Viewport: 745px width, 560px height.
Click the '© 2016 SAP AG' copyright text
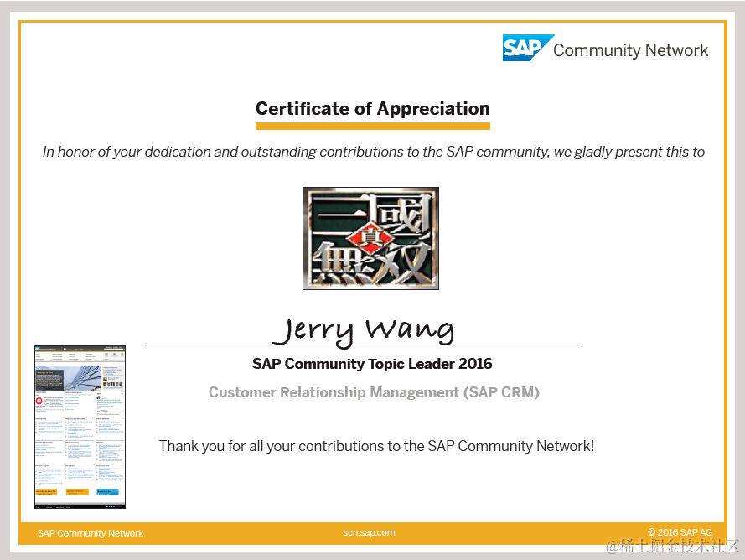[x=680, y=532]
